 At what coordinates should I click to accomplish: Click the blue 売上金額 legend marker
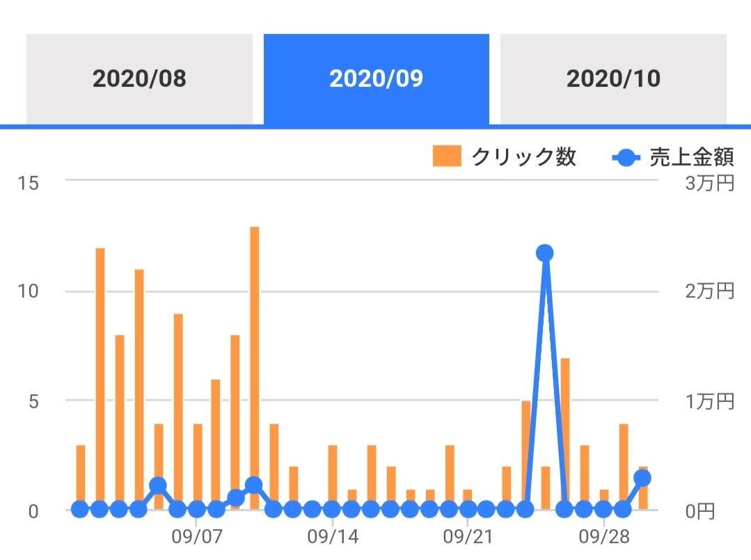[626, 158]
